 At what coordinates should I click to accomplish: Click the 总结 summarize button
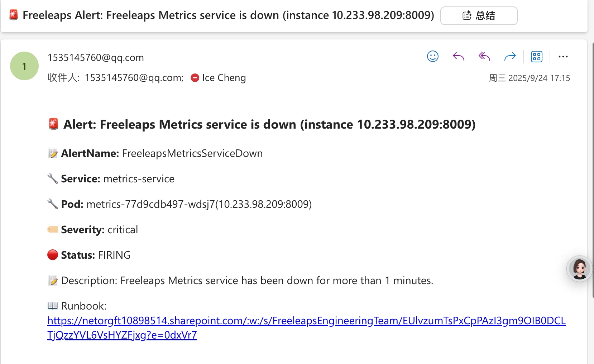tap(479, 16)
